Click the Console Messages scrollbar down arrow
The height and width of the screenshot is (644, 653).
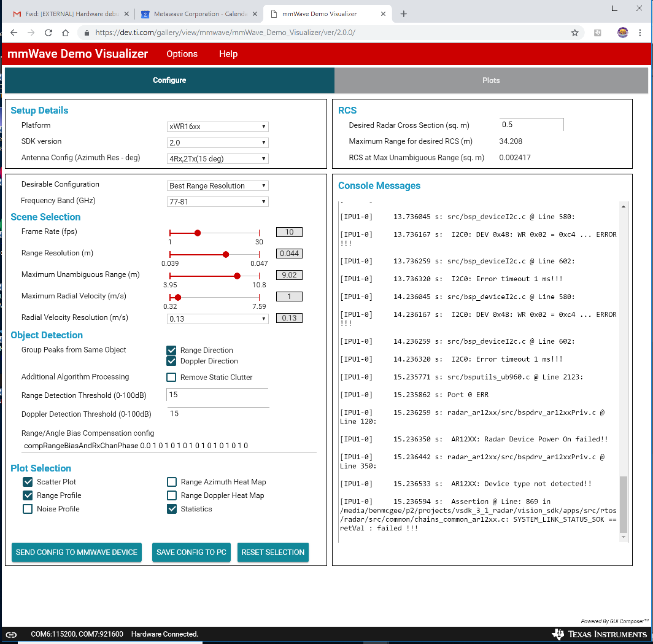pos(624,537)
